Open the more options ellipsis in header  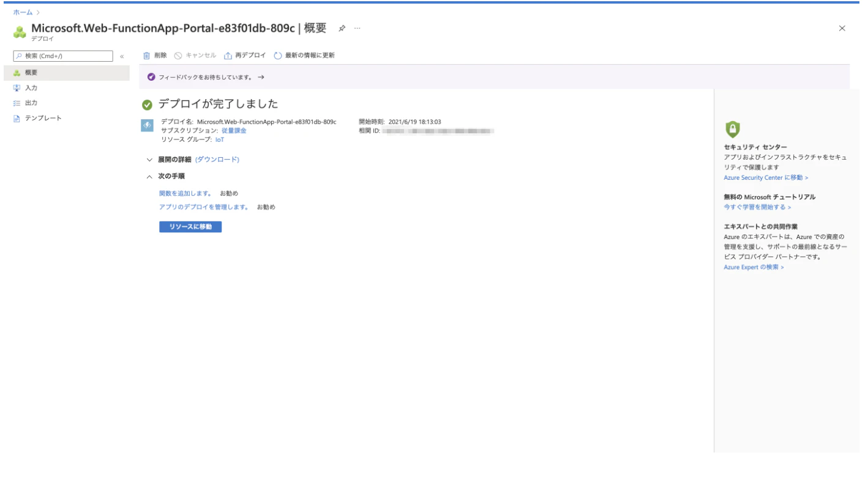tap(357, 28)
